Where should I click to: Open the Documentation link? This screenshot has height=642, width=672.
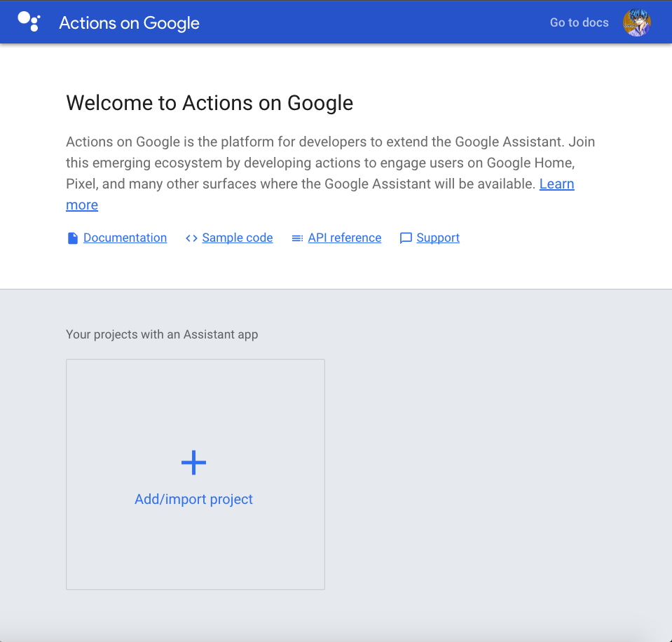coord(125,238)
